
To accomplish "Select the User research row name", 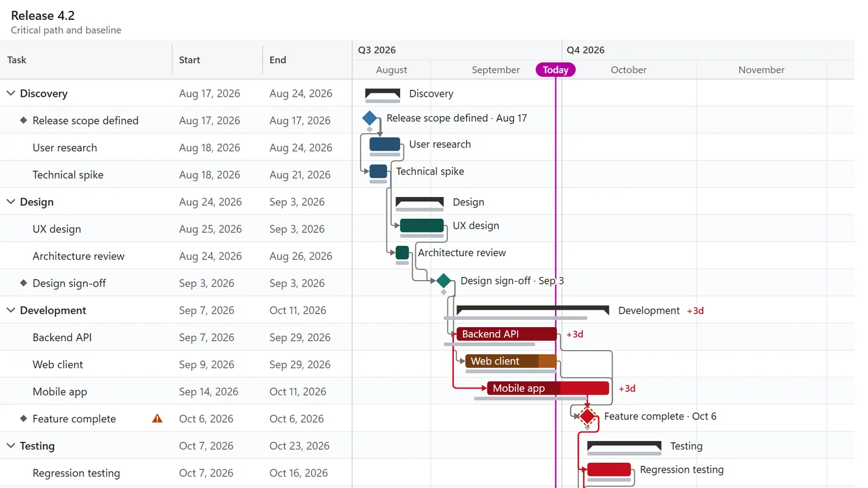I will tap(64, 148).
